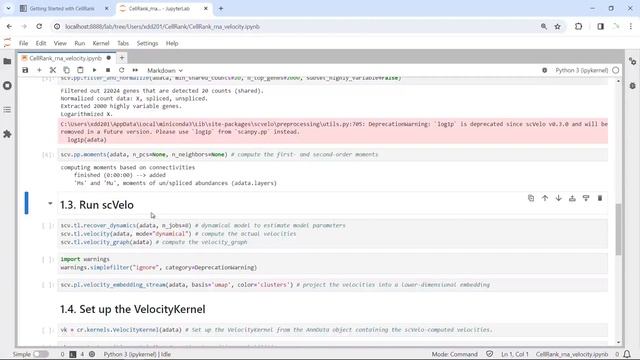Toggle Simple interface mode switch
The width and height of the screenshot is (640, 360).
[x=41, y=354]
